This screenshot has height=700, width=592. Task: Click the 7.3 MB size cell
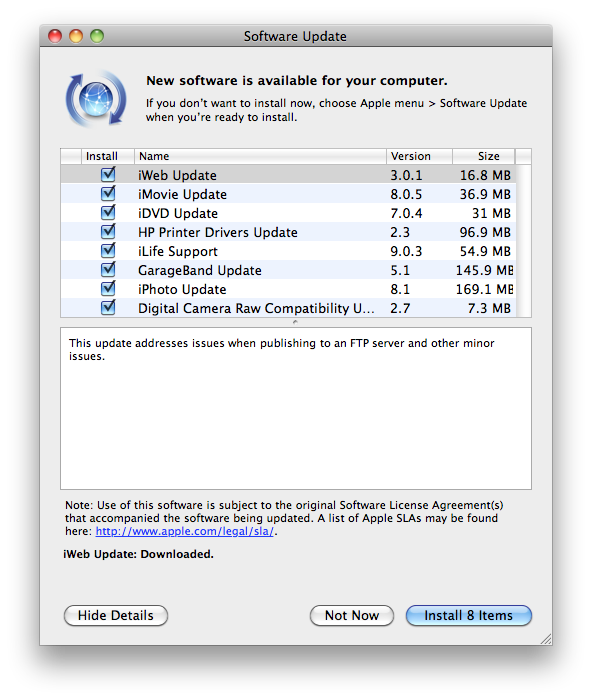489,308
